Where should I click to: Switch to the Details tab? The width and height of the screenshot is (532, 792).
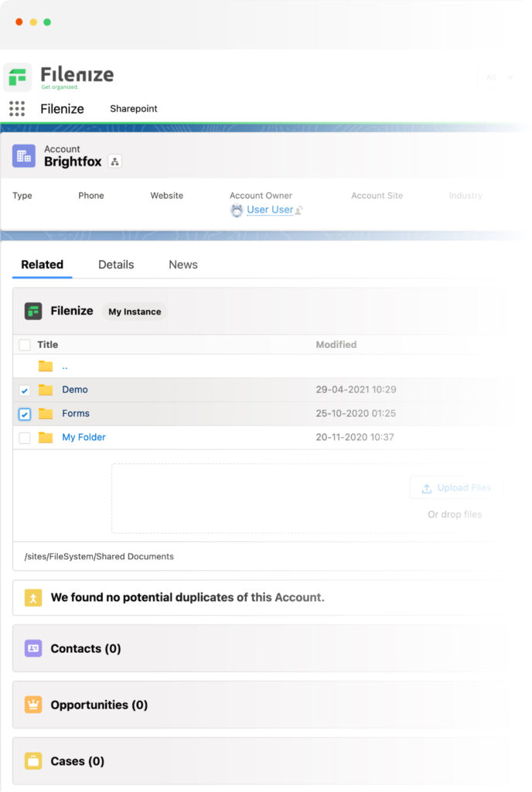(116, 265)
